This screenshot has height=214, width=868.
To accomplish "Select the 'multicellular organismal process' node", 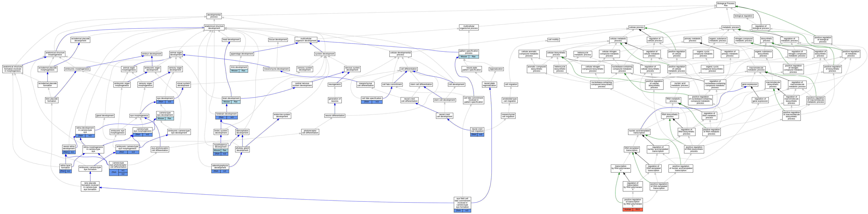I will click(x=469, y=27).
